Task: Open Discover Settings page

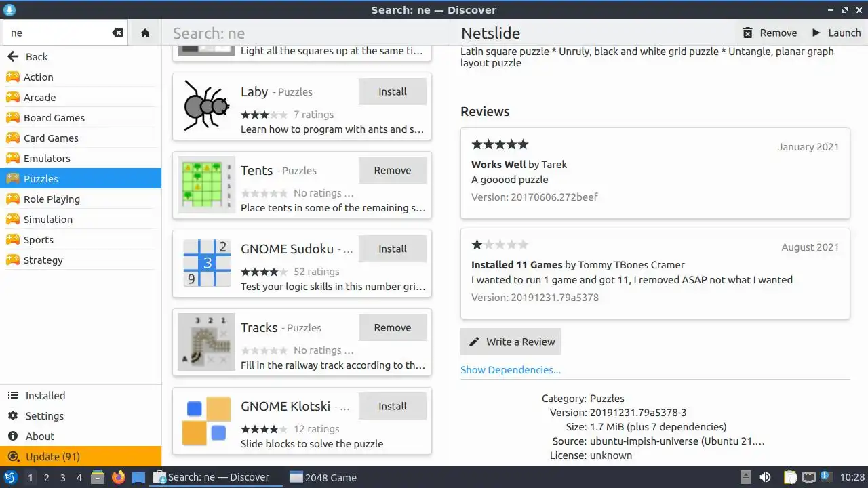Action: 81,416
